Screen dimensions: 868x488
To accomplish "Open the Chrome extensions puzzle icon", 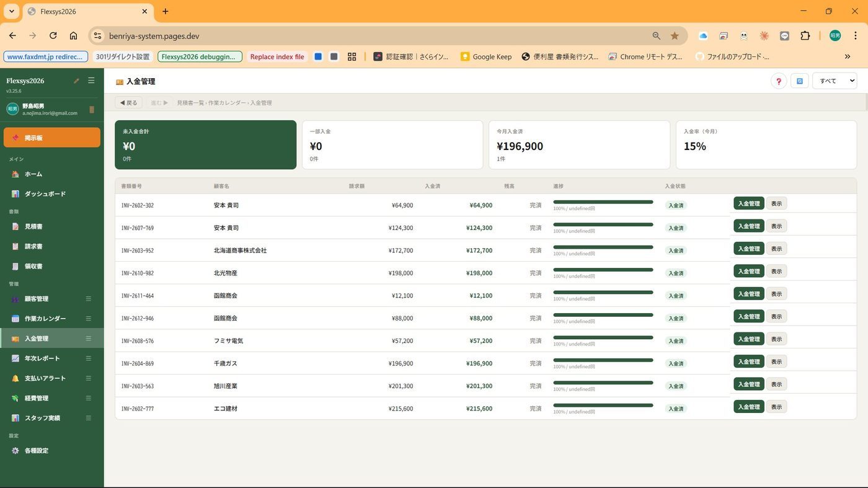I will [x=805, y=36].
